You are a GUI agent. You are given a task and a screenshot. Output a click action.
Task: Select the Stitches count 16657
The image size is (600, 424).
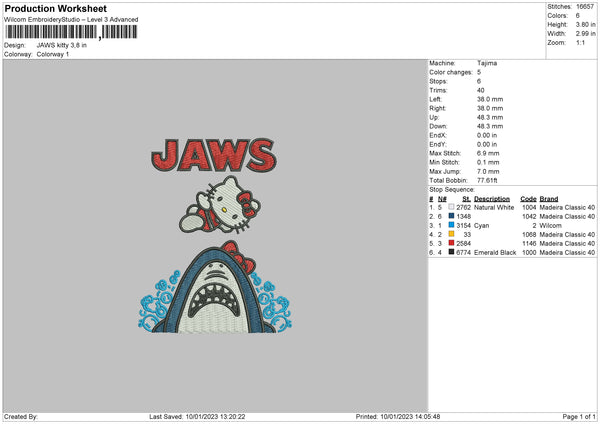(585, 7)
